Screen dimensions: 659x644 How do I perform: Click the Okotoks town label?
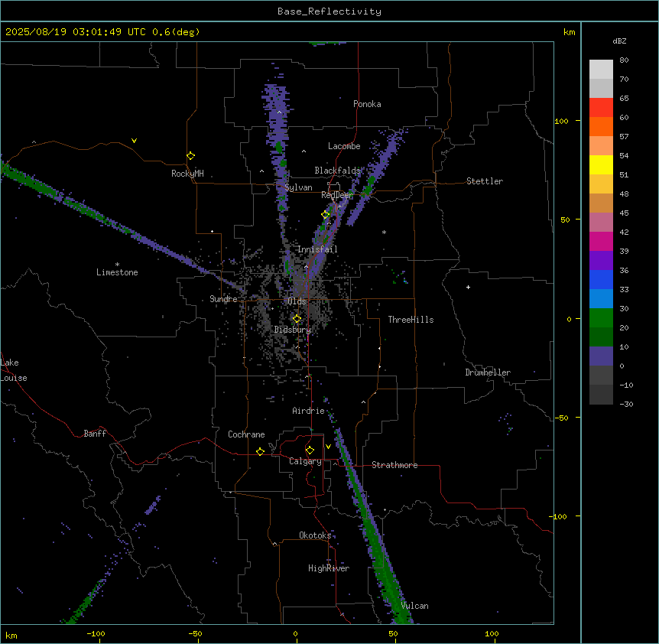(315, 535)
